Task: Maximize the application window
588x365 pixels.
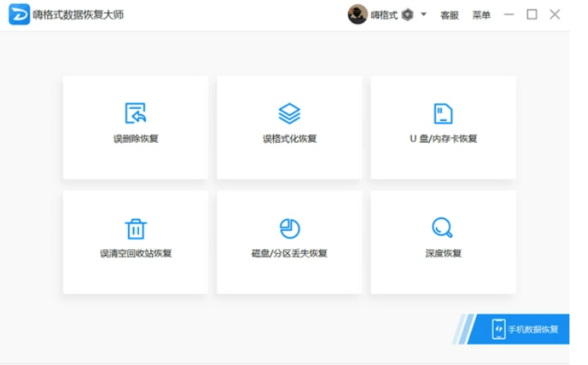Action: point(532,15)
